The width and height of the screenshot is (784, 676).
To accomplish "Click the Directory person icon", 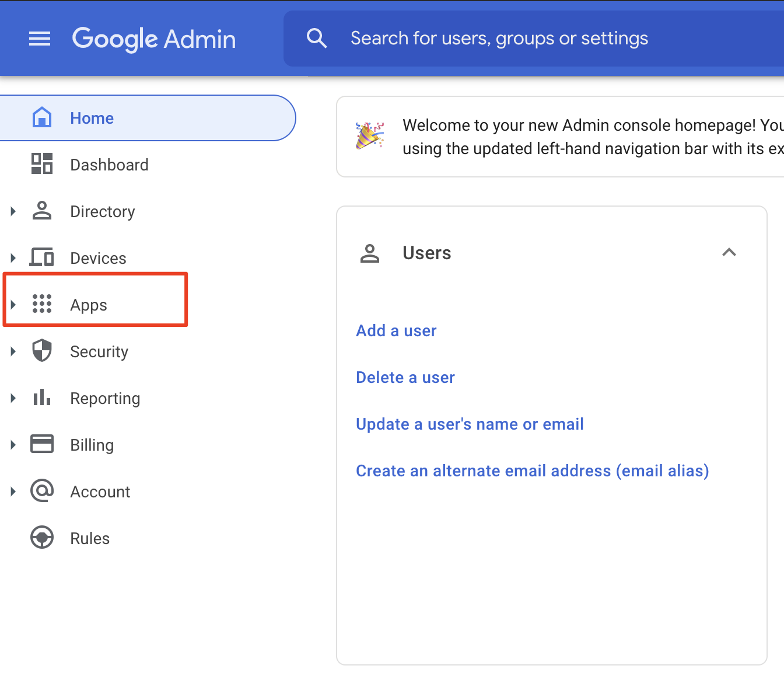I will point(42,210).
